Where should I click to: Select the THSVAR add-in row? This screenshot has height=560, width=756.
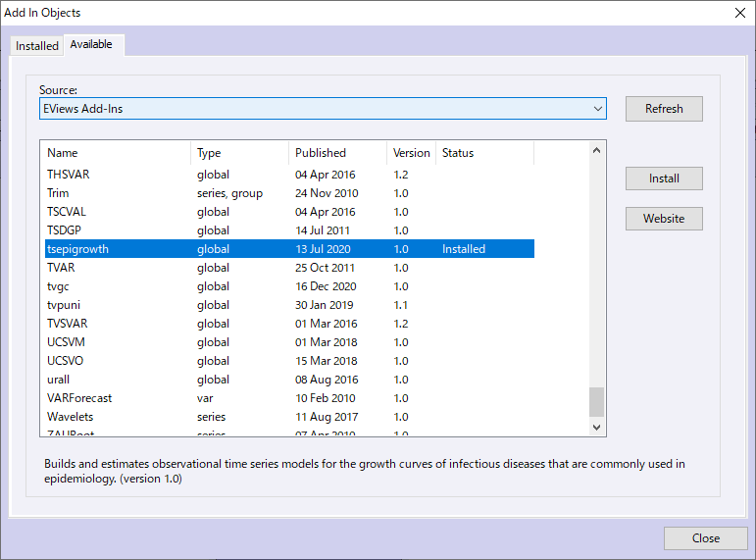[289, 175]
